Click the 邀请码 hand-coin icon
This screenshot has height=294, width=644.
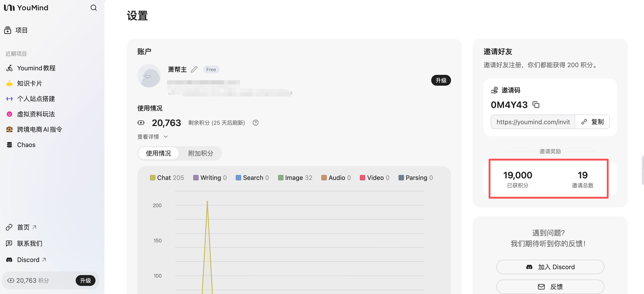(x=494, y=90)
